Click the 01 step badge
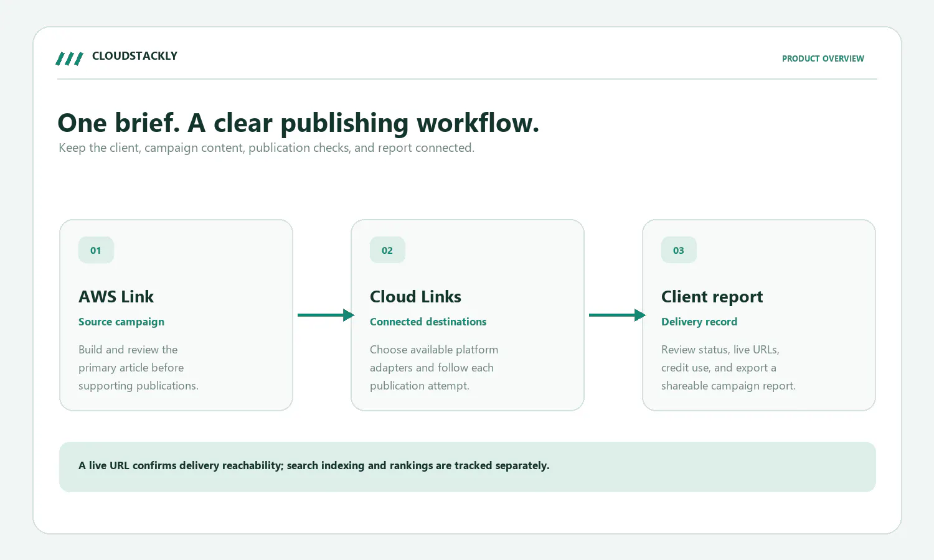 click(96, 250)
